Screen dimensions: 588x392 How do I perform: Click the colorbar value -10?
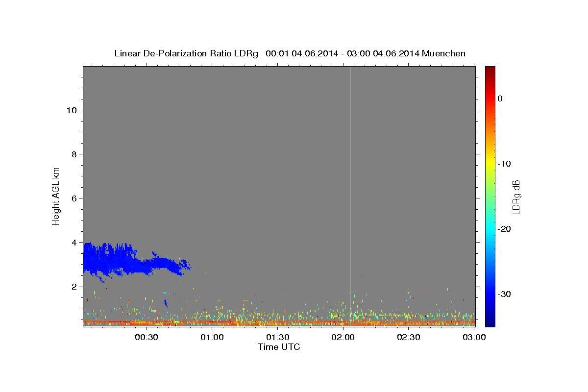[x=504, y=164]
